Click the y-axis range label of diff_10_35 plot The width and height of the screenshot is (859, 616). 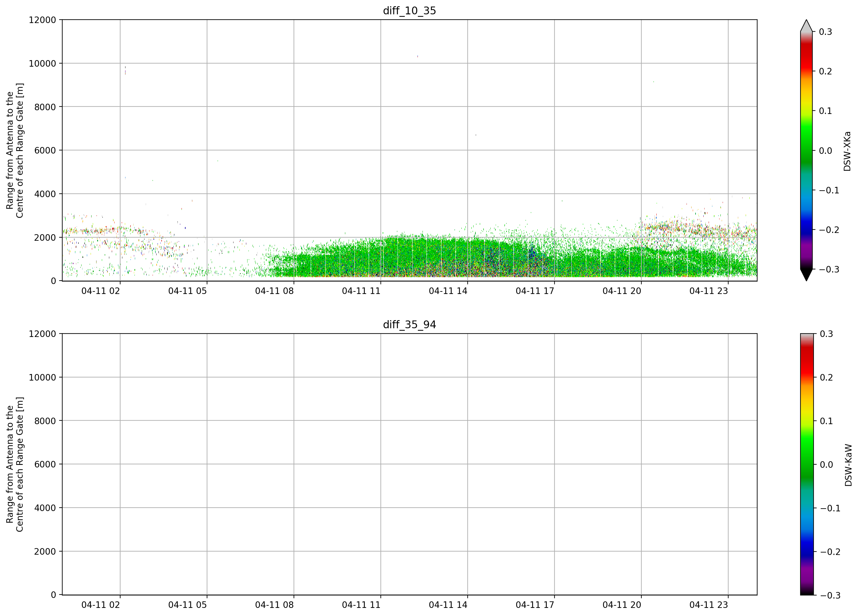tap(15, 150)
